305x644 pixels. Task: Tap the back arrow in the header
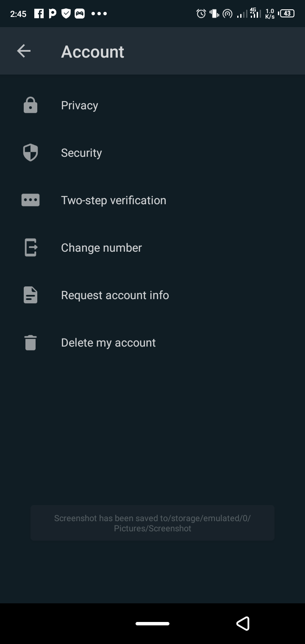[24, 51]
